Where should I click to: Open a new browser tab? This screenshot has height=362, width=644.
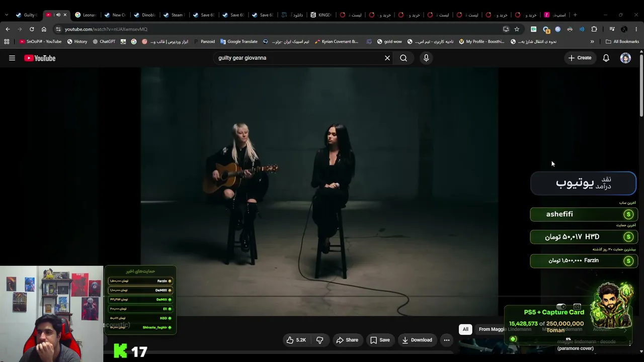point(575,15)
